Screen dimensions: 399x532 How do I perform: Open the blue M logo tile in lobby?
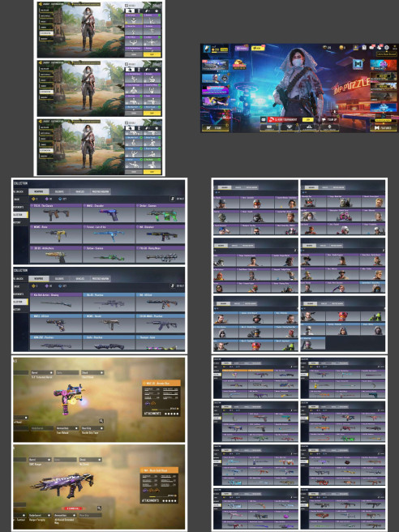[x=358, y=64]
